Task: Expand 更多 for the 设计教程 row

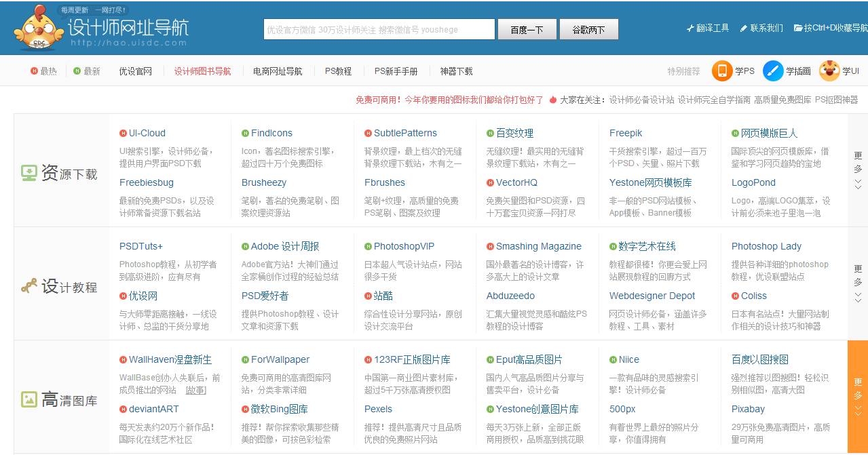Action: point(858,283)
